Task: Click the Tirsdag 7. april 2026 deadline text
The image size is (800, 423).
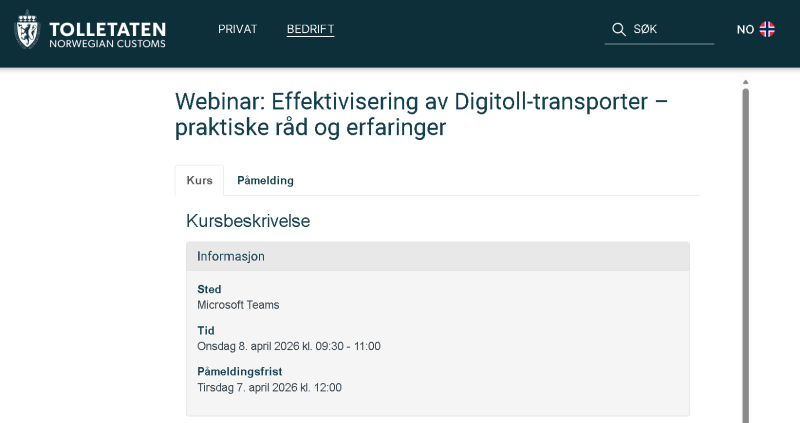Action: pos(269,387)
